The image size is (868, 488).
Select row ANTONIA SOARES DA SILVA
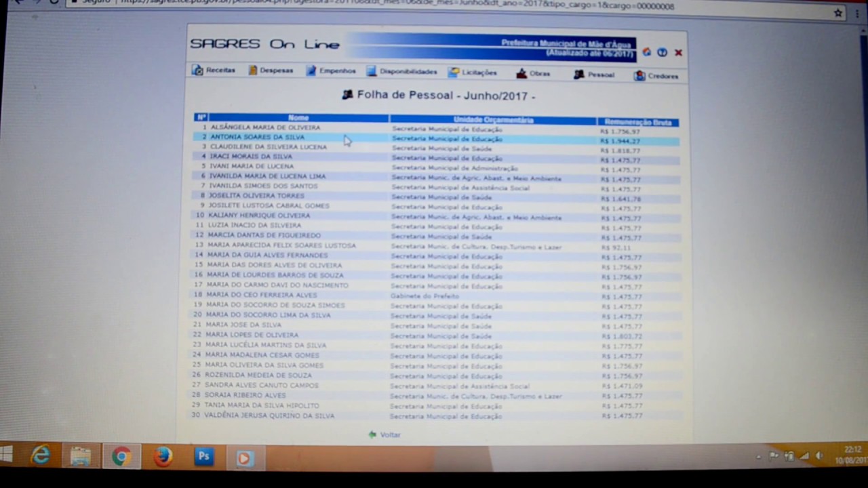[436, 139]
